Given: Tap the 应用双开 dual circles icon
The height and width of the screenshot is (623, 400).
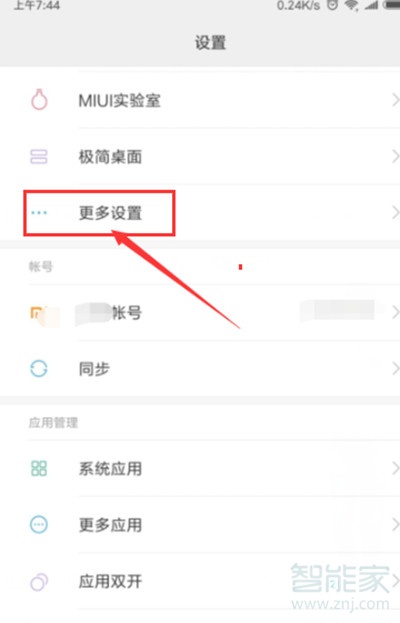Looking at the screenshot, I should click(39, 582).
